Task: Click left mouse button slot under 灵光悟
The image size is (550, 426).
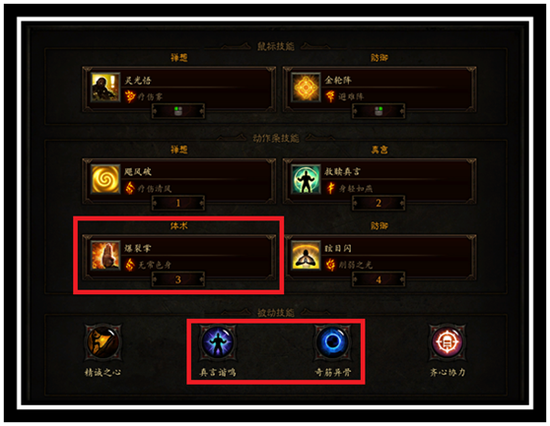Action: point(178,111)
